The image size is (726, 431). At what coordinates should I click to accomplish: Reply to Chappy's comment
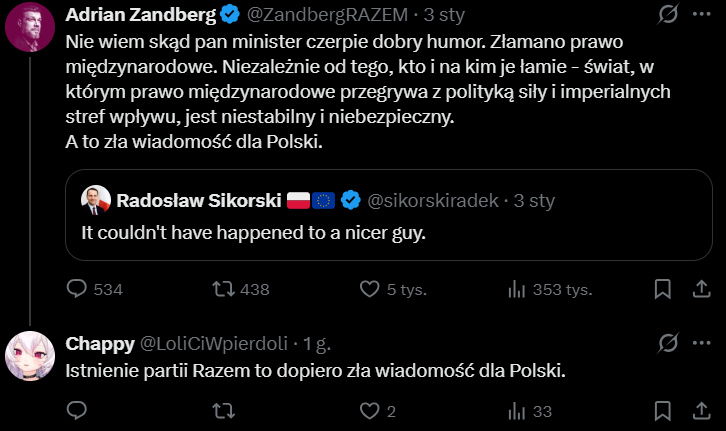click(x=78, y=410)
